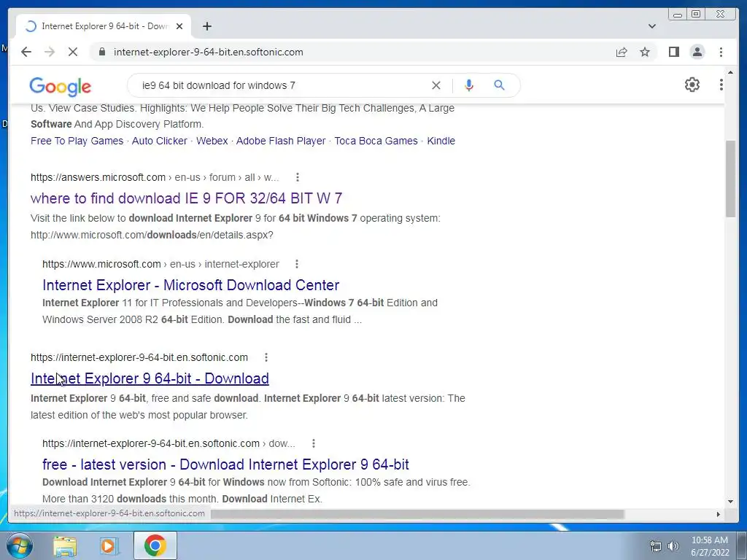
Task: Open the volume speaker tray icon
Action: click(673, 546)
